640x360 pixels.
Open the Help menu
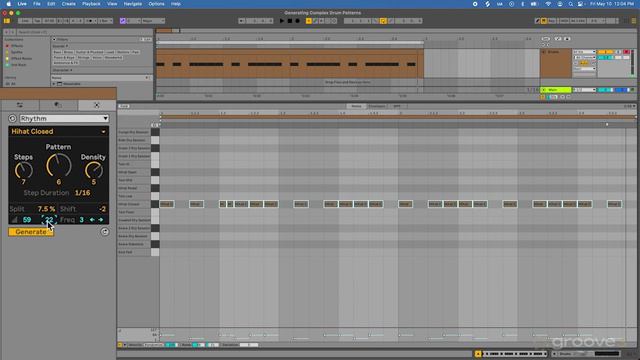[176, 4]
